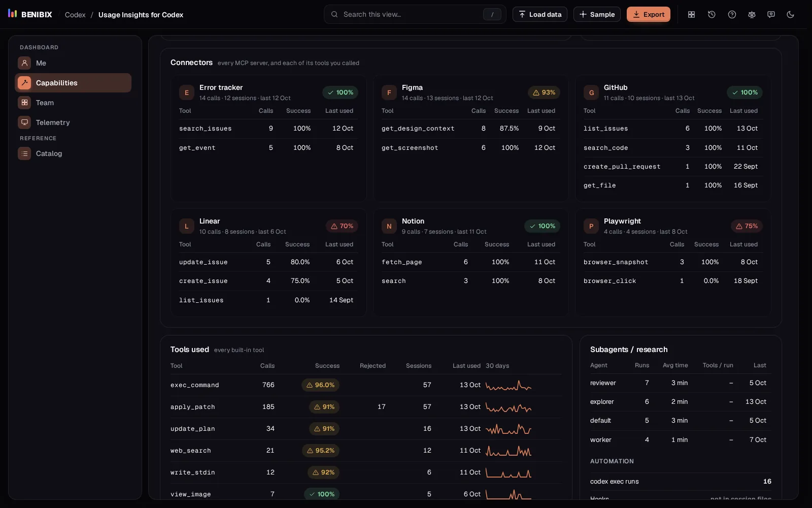
Task: Click the Linear L avatar icon
Action: coord(186,226)
